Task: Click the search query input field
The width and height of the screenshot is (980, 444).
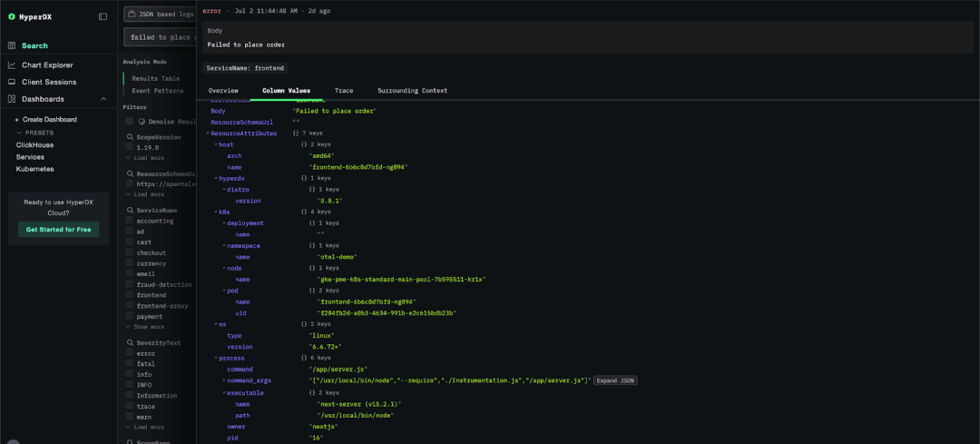Action: [160, 37]
